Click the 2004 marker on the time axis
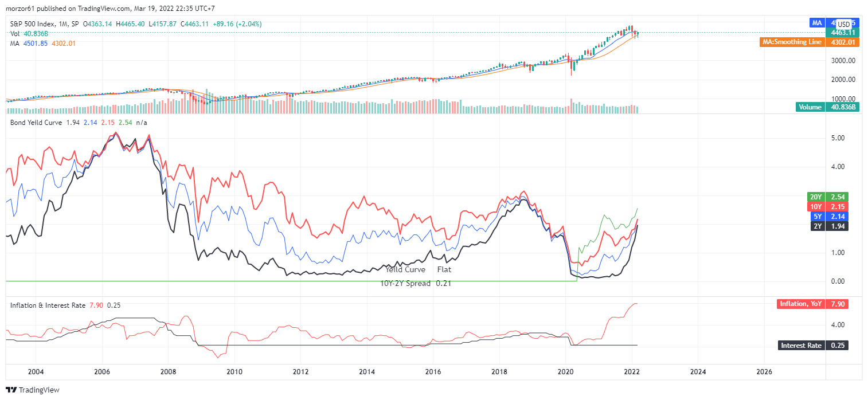This screenshot has height=400, width=868. tap(36, 371)
